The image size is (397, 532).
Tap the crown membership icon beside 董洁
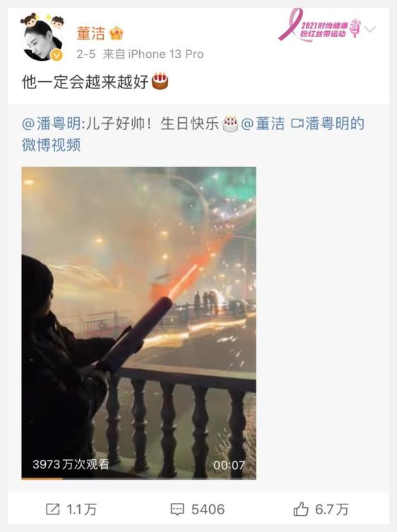pyautogui.click(x=117, y=33)
